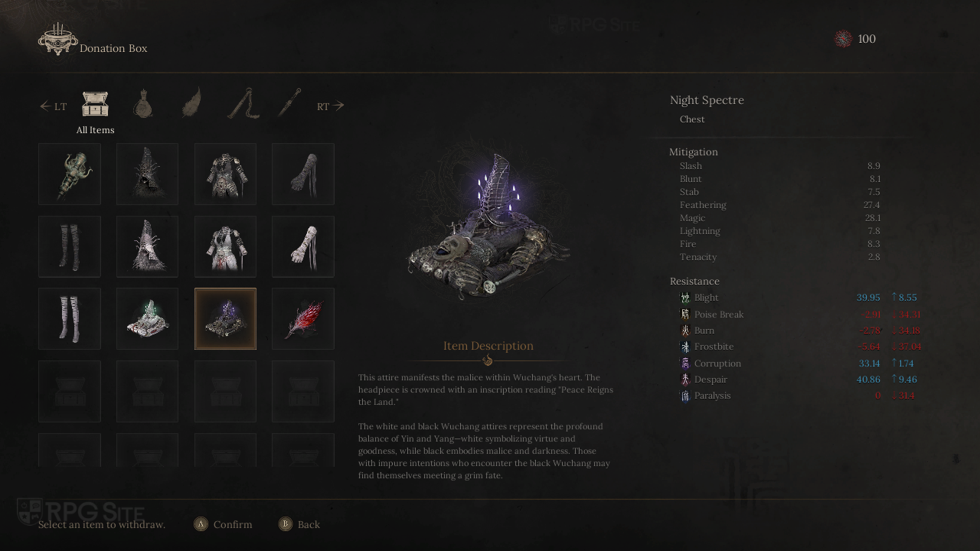Go to previous category with LT arrow

click(53, 106)
